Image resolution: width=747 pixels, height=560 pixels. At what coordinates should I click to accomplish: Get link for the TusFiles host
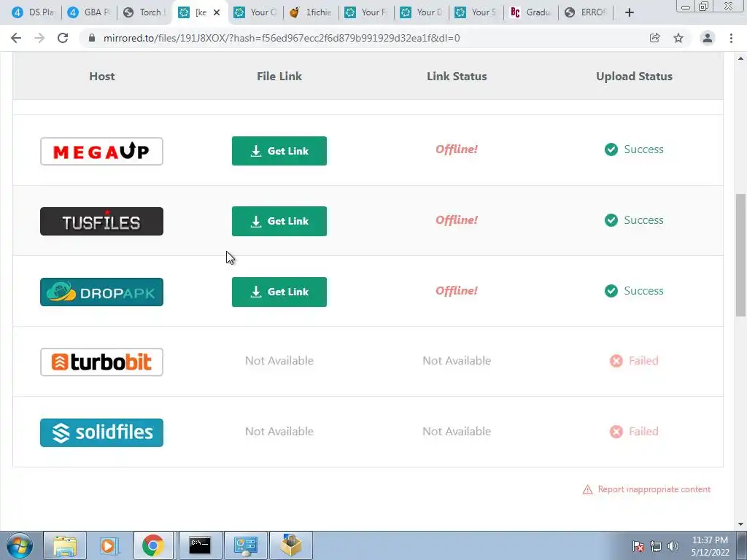click(x=279, y=221)
